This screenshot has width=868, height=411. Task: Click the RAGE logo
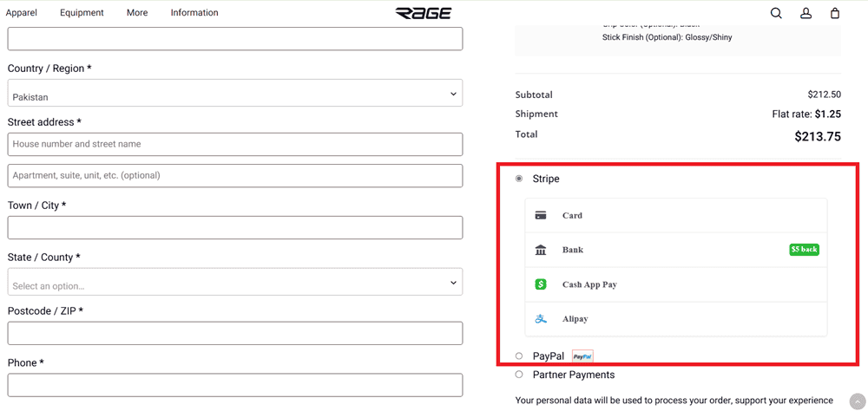[424, 13]
